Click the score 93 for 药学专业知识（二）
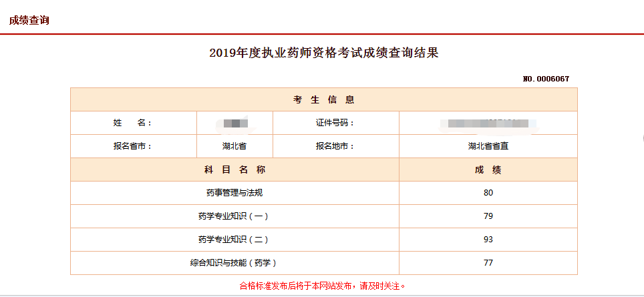This screenshot has width=644, height=297. [x=488, y=239]
